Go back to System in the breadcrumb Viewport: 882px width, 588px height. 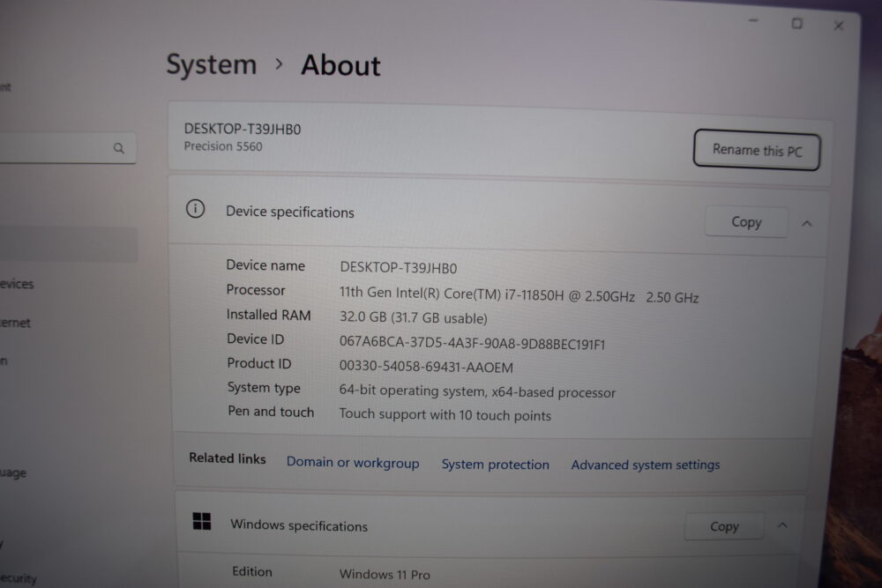(x=212, y=64)
